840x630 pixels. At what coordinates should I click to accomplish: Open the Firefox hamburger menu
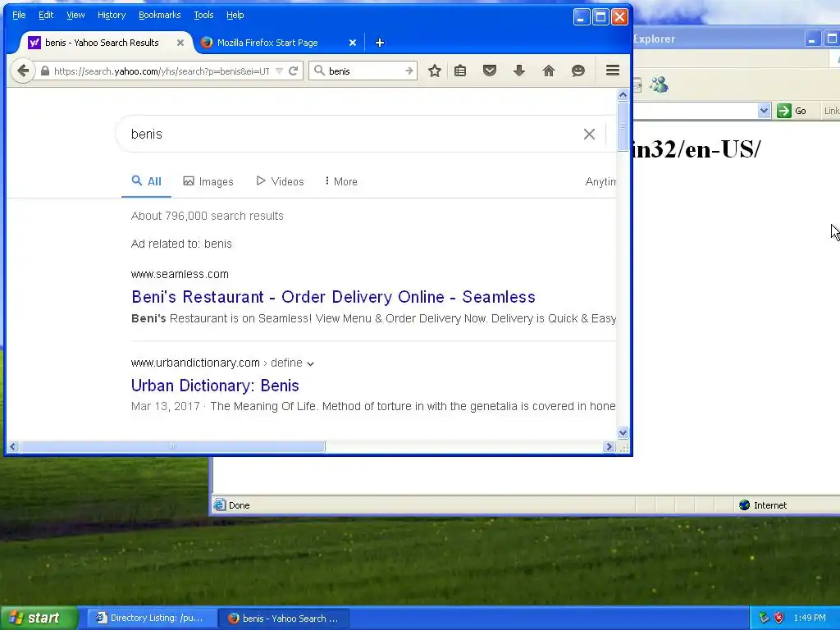pos(613,71)
